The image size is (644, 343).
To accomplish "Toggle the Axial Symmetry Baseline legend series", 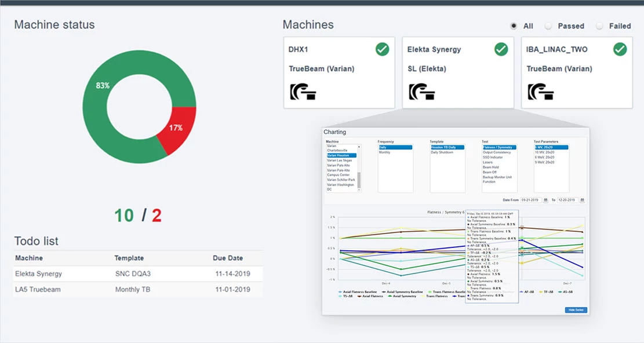I will point(402,291).
